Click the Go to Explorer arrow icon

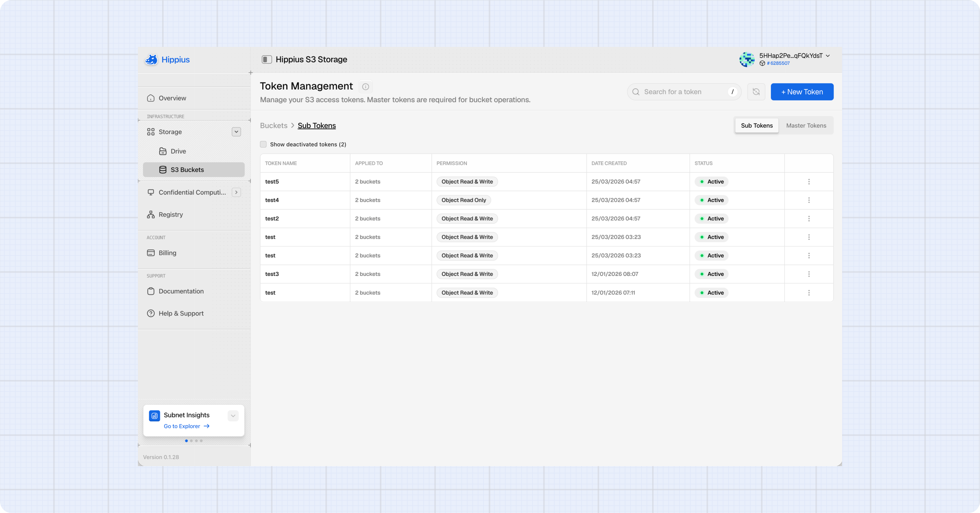tap(206, 427)
